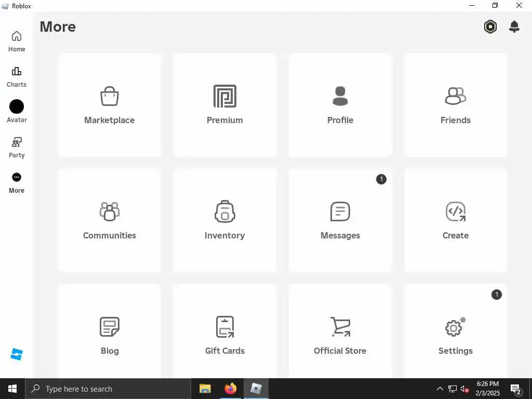Open the Create tile
This screenshot has width=532, height=399.
tap(455, 220)
